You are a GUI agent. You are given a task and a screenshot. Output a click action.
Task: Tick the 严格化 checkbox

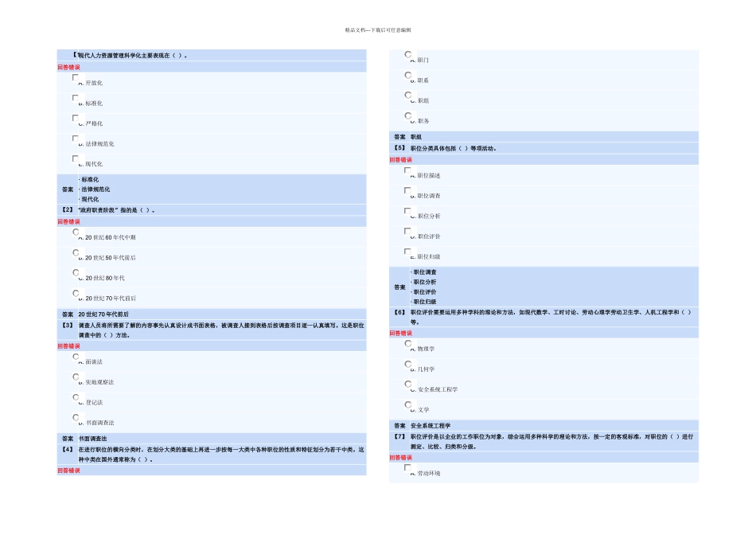[76, 118]
